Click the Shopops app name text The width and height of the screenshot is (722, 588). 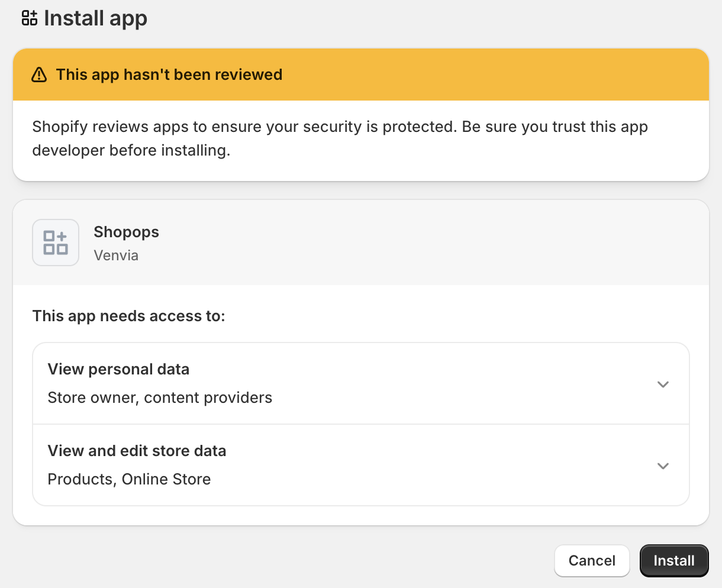pyautogui.click(x=126, y=232)
